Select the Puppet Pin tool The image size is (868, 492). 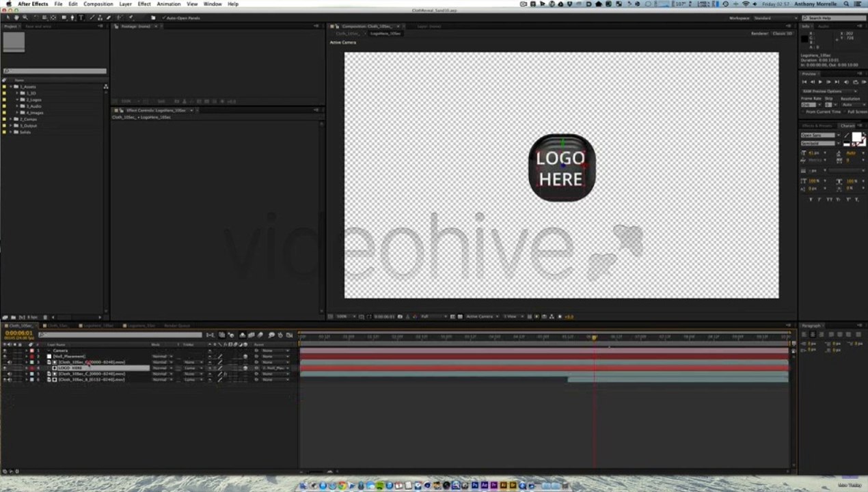131,18
